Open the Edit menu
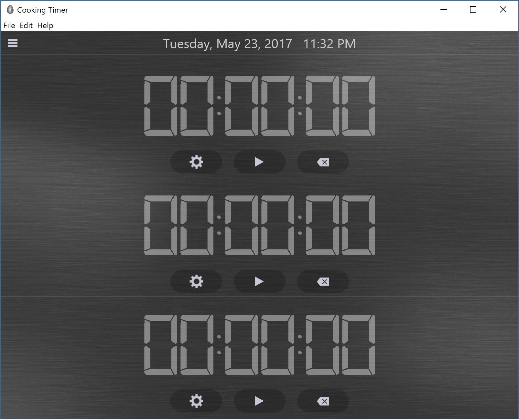The image size is (519, 420). click(26, 25)
